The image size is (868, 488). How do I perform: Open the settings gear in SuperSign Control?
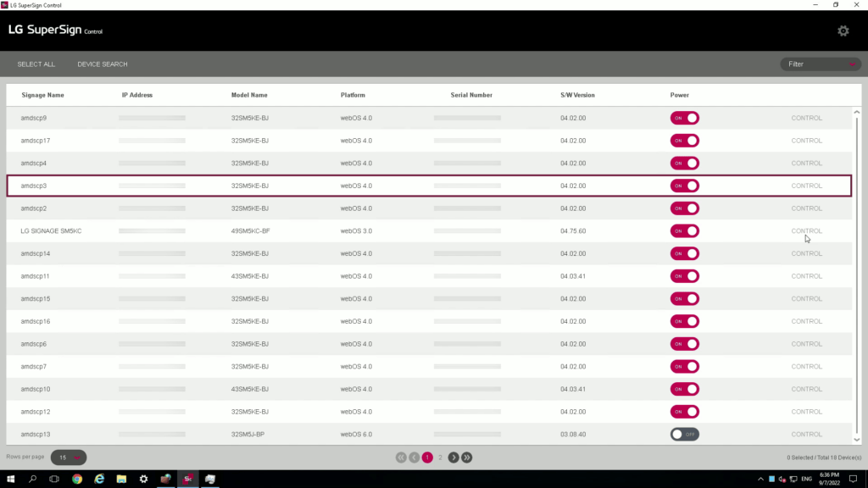tap(843, 30)
